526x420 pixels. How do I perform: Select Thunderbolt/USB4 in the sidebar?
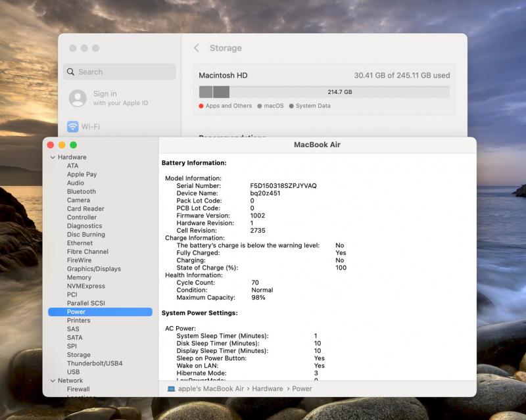point(95,363)
